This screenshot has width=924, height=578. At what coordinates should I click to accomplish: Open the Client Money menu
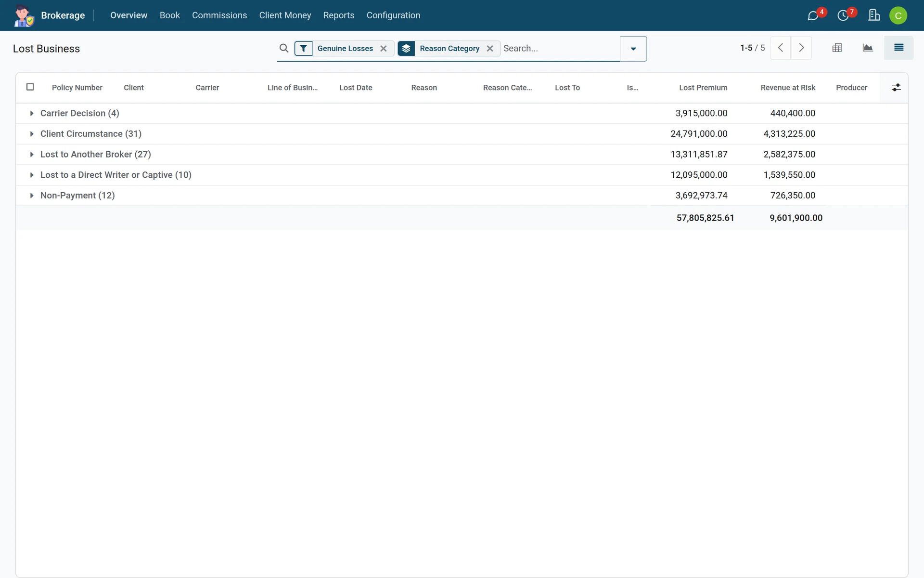click(285, 15)
